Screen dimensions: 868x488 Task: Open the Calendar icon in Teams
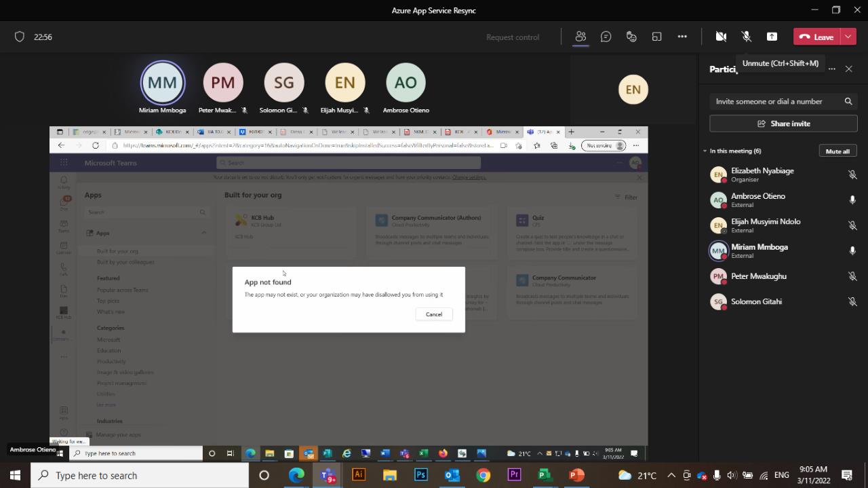click(x=63, y=246)
